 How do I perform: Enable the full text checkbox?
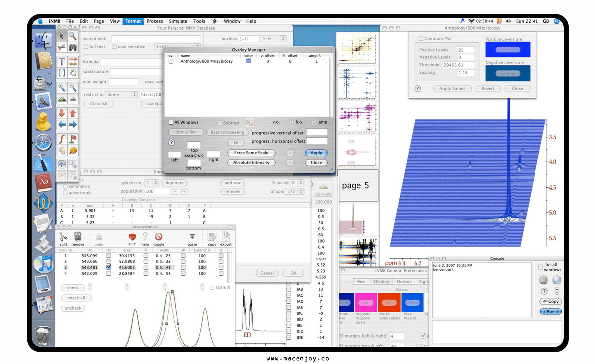point(86,47)
